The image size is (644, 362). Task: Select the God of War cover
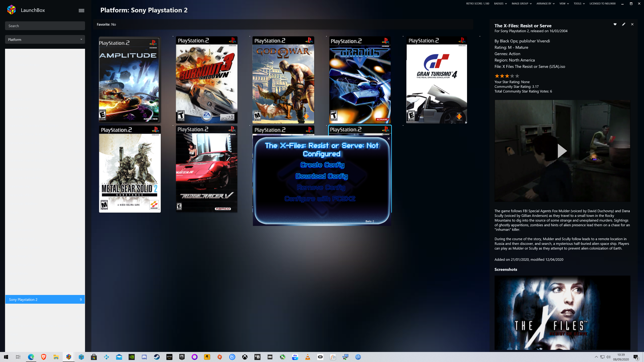(x=283, y=80)
